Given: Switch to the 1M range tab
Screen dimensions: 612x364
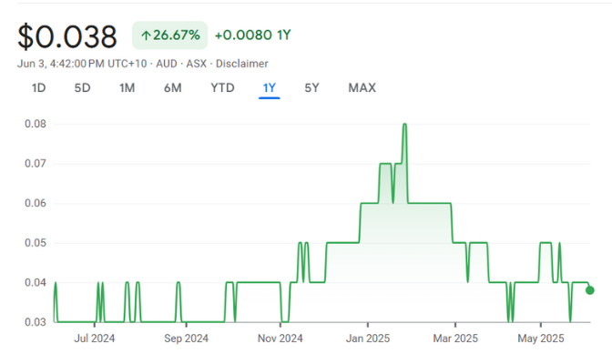Looking at the screenshot, I should tap(127, 87).
